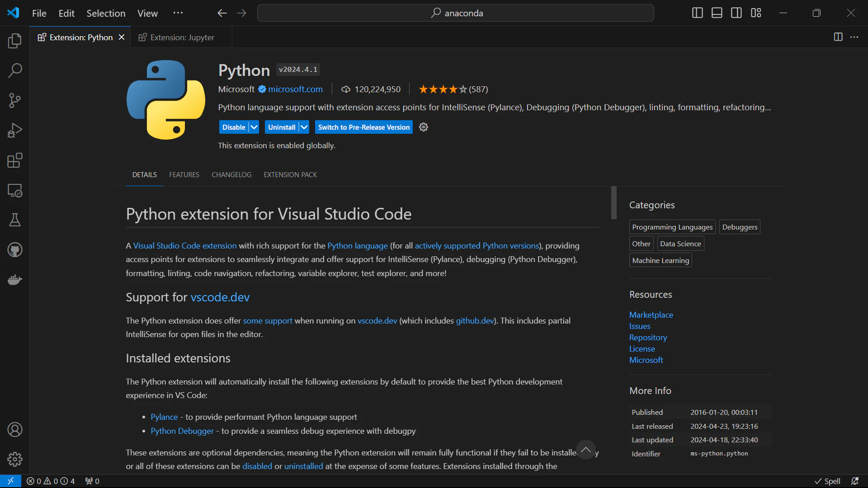Open notifications bell in status bar
Image resolution: width=868 pixels, height=488 pixels.
click(855, 481)
